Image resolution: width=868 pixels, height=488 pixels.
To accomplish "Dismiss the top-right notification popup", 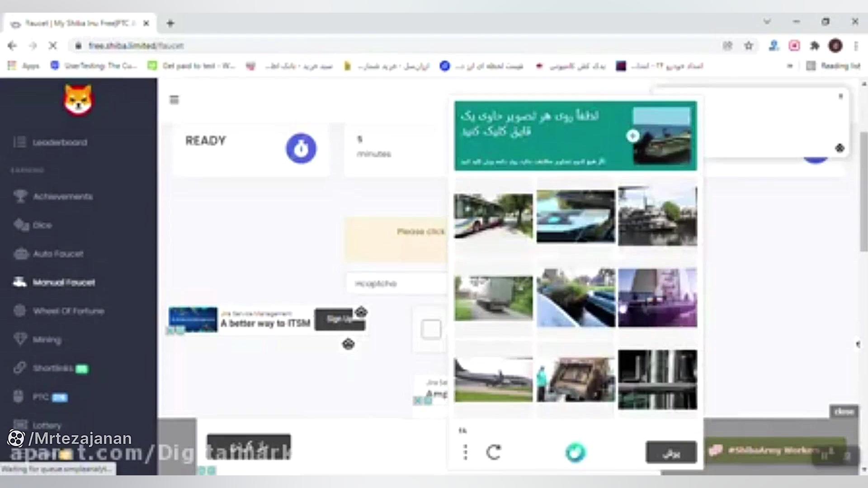I will 840,96.
